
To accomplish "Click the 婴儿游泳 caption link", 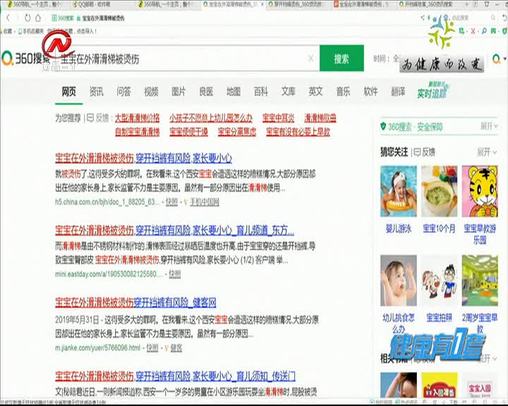I will pyautogui.click(x=398, y=229).
